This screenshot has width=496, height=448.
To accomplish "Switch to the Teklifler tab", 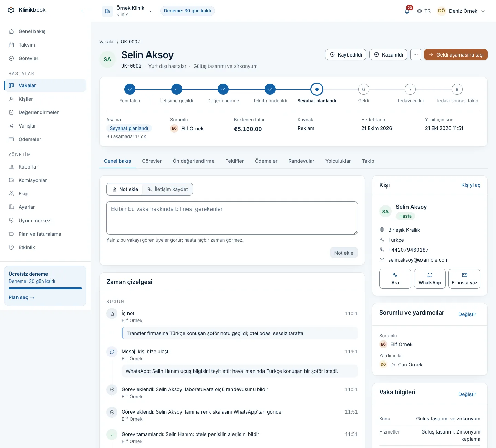I will point(235,161).
